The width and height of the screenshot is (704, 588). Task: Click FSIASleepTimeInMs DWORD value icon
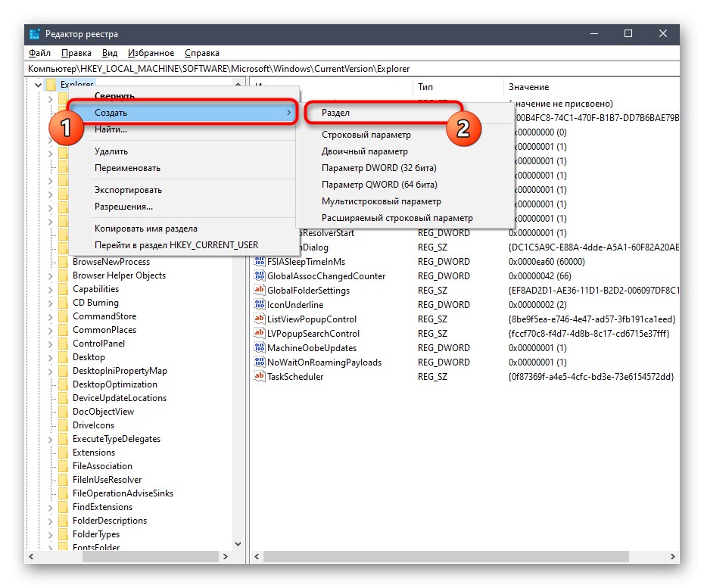coord(259,261)
